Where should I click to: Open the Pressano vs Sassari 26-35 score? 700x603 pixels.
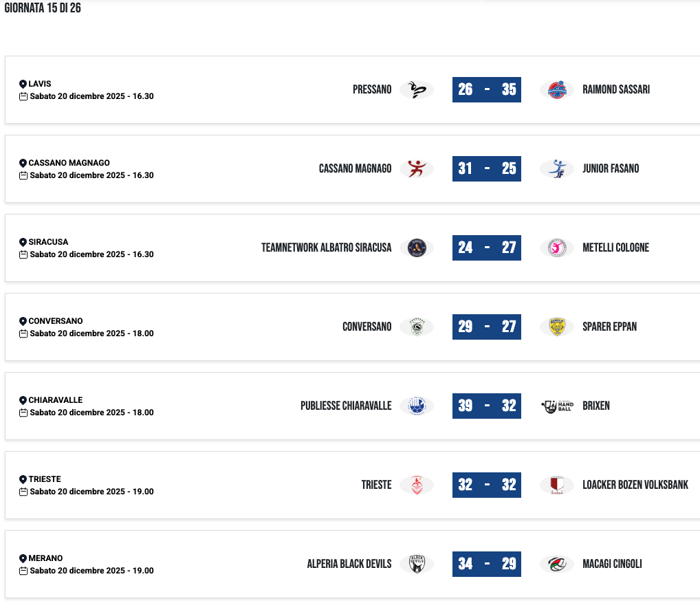coord(487,89)
